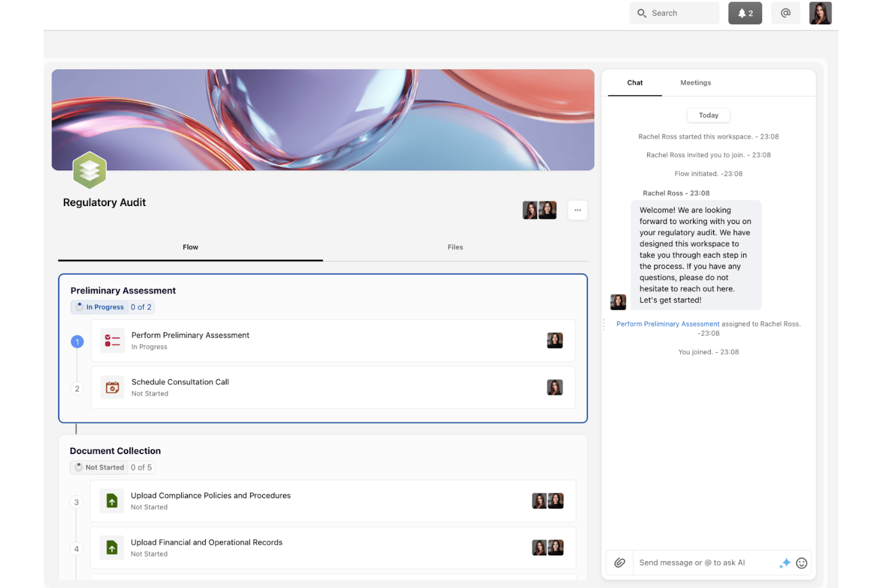
Task: Click the calendar icon for Schedule Consultation Call
Action: point(112,388)
